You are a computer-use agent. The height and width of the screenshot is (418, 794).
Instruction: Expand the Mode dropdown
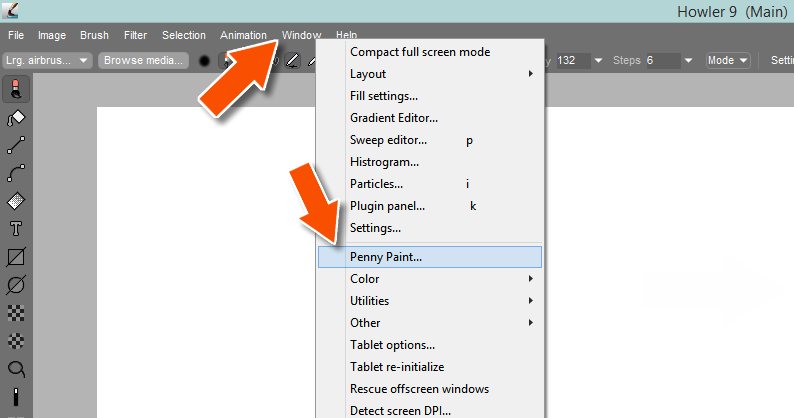click(x=727, y=60)
